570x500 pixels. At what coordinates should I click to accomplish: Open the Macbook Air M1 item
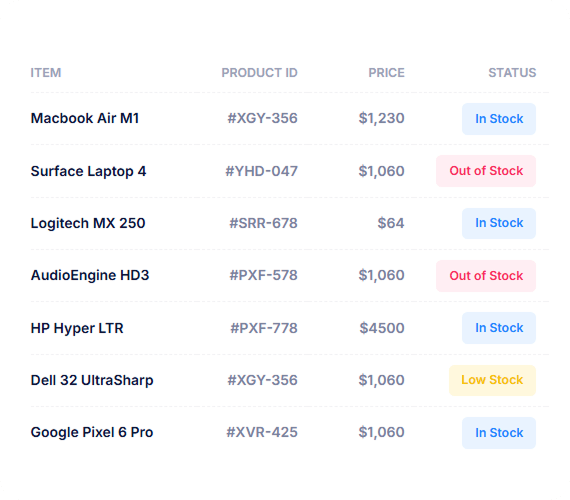tap(85, 118)
